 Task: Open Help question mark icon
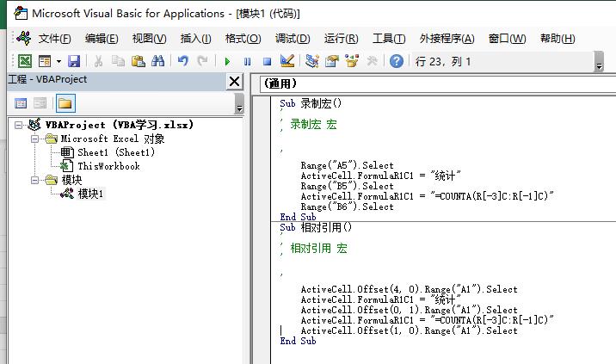(x=397, y=61)
